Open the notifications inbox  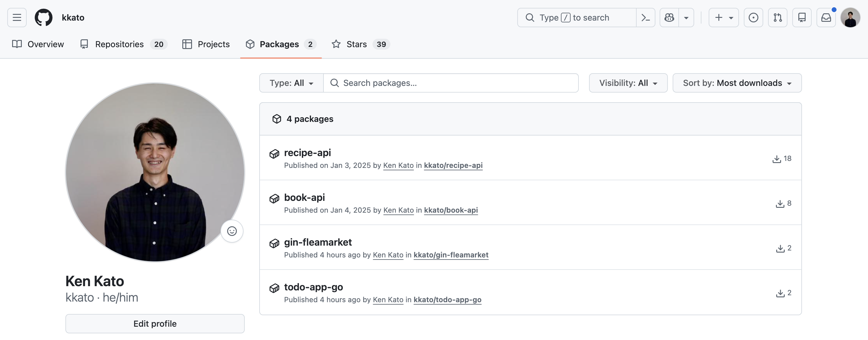(826, 17)
